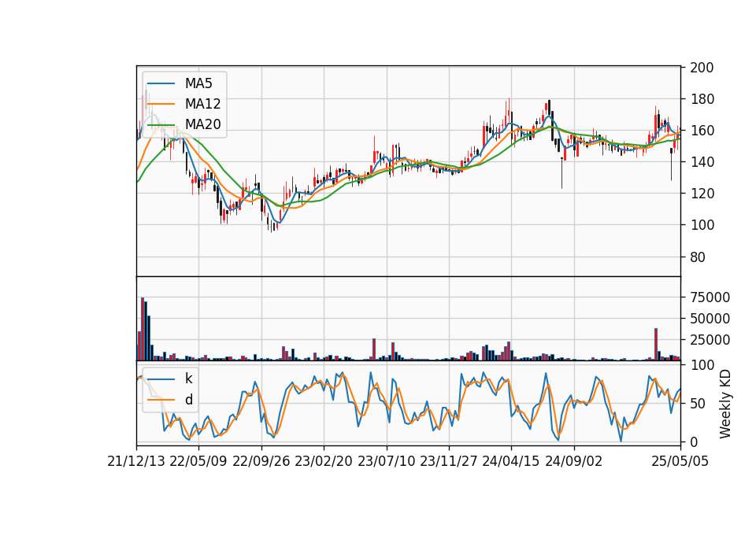The image size is (756, 543).
Task: Click the 25000 volume axis label
Action: 710,340
